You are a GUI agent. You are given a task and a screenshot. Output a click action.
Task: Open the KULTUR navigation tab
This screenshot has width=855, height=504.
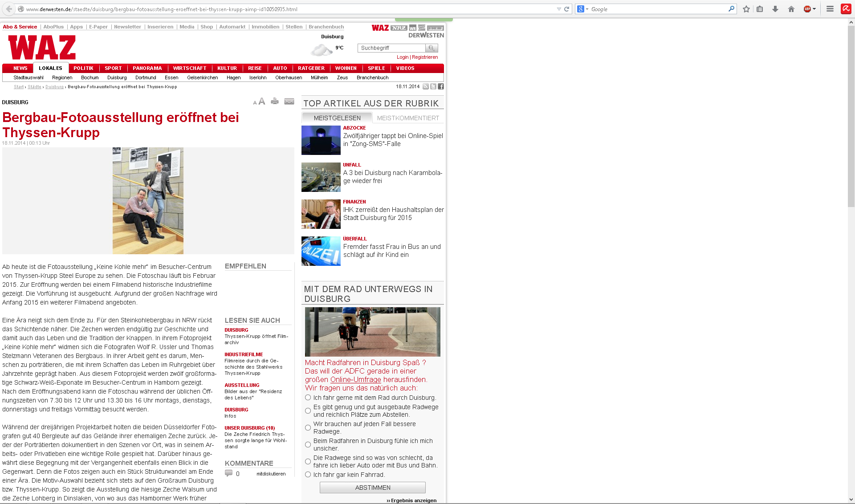coord(227,68)
